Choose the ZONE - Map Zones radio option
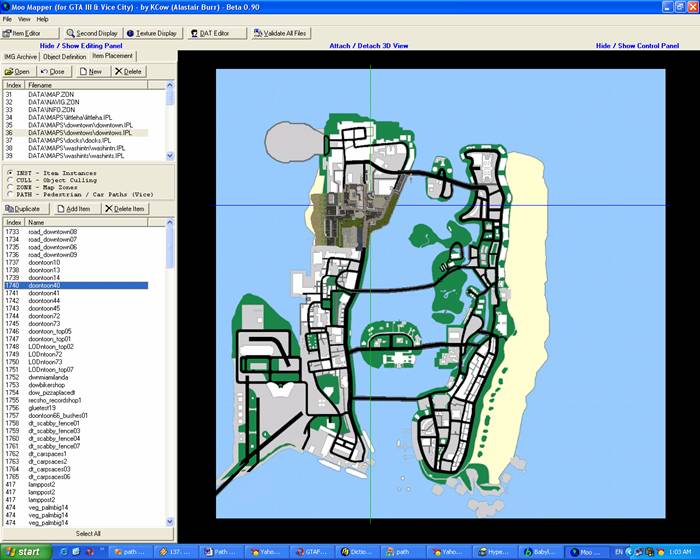Image resolution: width=700 pixels, height=560 pixels. (x=10, y=185)
